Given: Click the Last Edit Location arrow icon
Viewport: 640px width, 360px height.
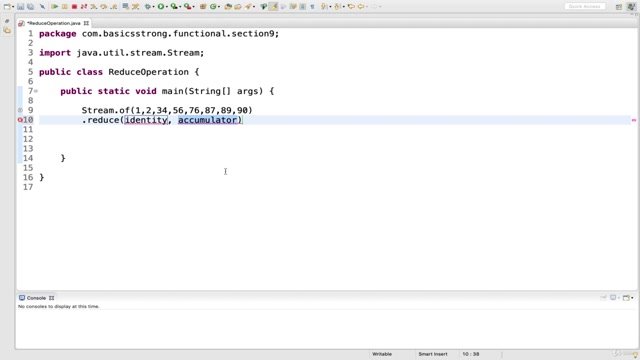Looking at the screenshot, I should point(351,7).
